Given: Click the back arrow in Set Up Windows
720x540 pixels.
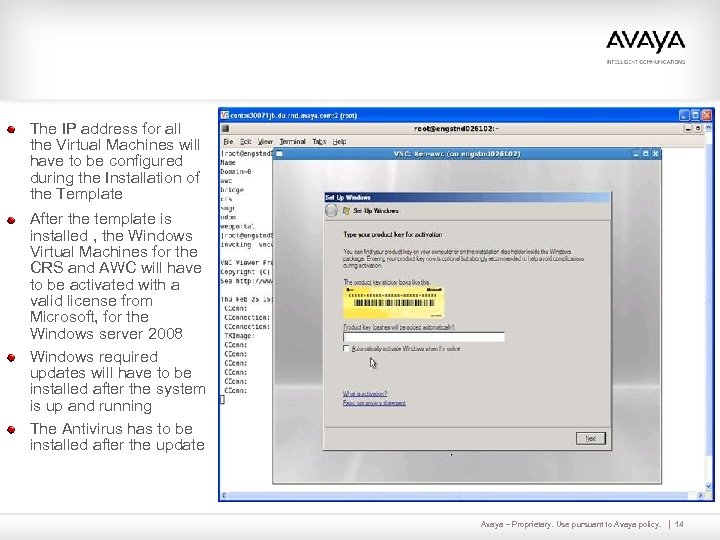Looking at the screenshot, I should point(331,210).
